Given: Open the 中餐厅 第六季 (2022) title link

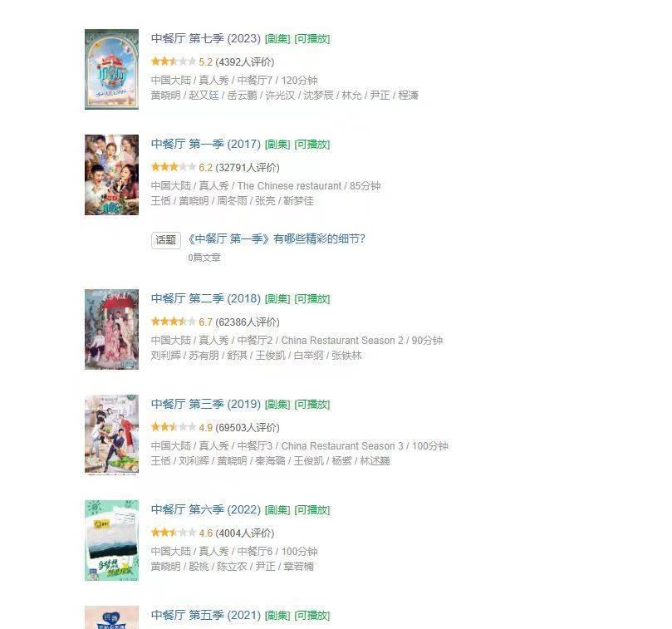Looking at the screenshot, I should click(206, 509).
